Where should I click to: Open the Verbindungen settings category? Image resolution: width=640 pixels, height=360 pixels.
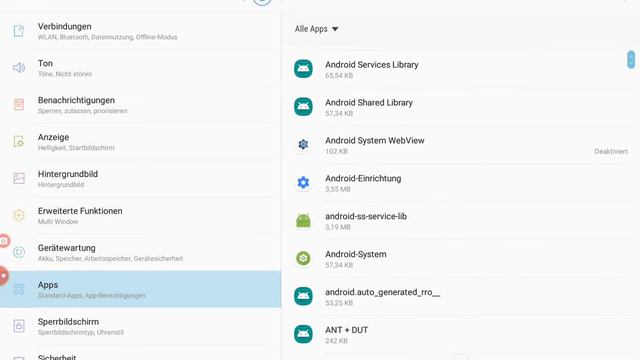click(x=140, y=31)
